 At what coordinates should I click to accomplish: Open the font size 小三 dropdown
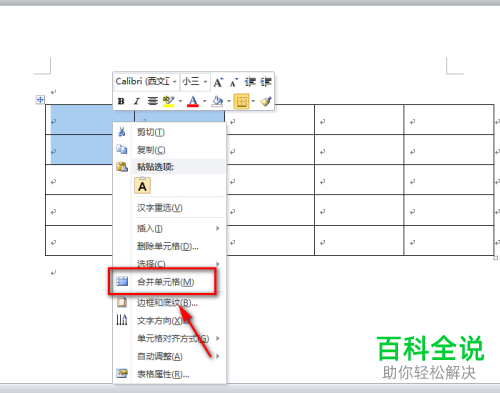(x=205, y=82)
